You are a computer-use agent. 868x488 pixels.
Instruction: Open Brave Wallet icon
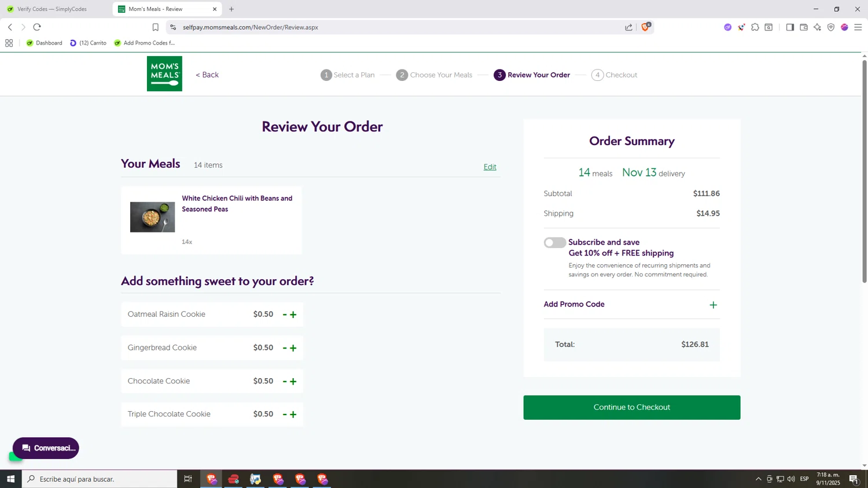(804, 27)
